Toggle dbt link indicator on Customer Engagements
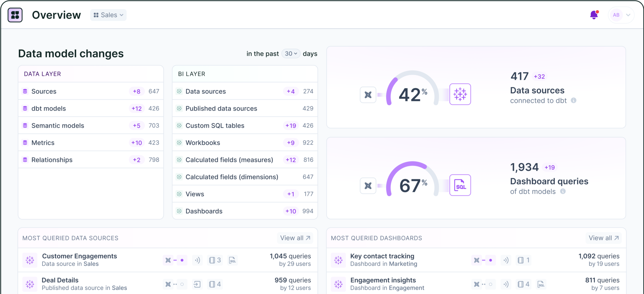 (x=175, y=260)
